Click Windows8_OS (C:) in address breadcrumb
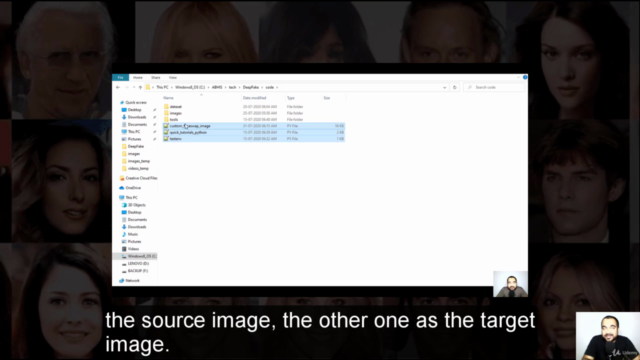The width and height of the screenshot is (640, 360). (x=190, y=87)
